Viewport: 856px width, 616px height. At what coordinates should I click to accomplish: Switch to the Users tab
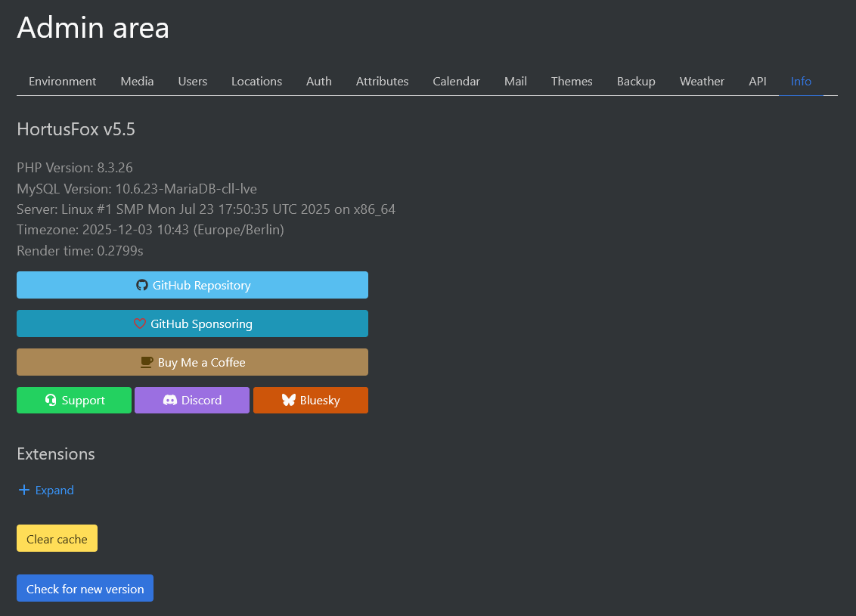(x=192, y=81)
